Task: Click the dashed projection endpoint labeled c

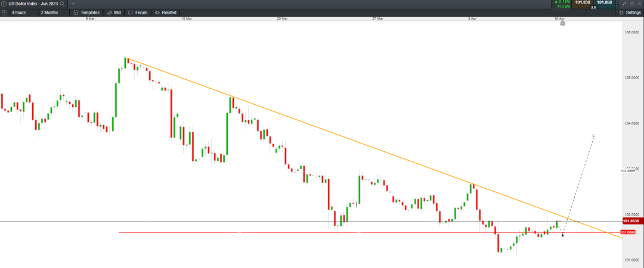Action: click(x=594, y=135)
